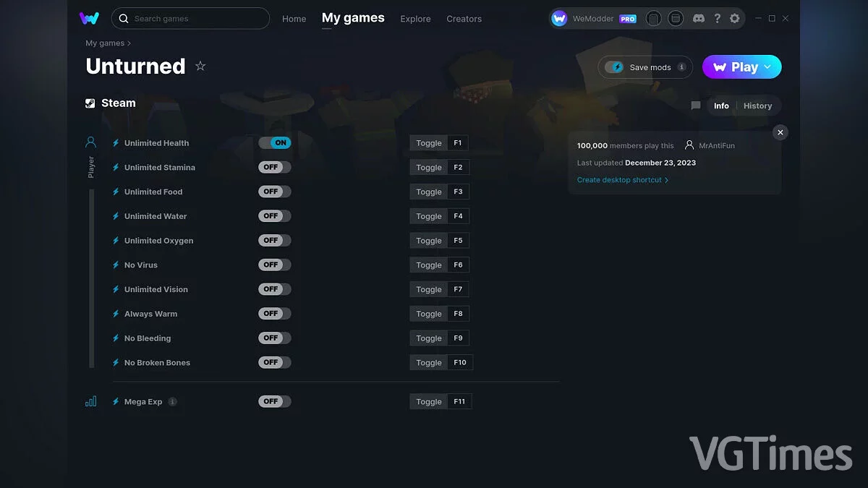This screenshot has height=488, width=868.
Task: Click the Unturned game title
Action: (x=135, y=66)
